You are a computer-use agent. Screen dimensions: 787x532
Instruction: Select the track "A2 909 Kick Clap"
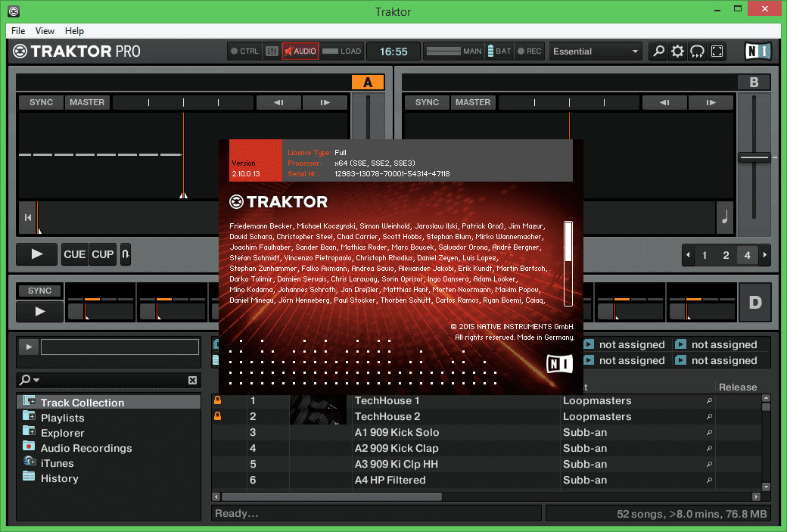point(397,448)
